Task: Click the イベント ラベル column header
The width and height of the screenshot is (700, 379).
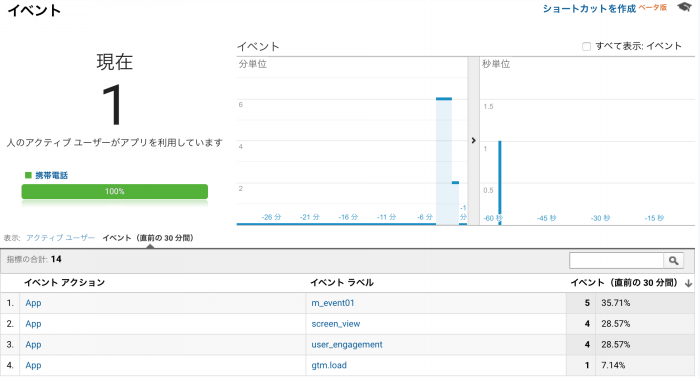Action: click(342, 283)
